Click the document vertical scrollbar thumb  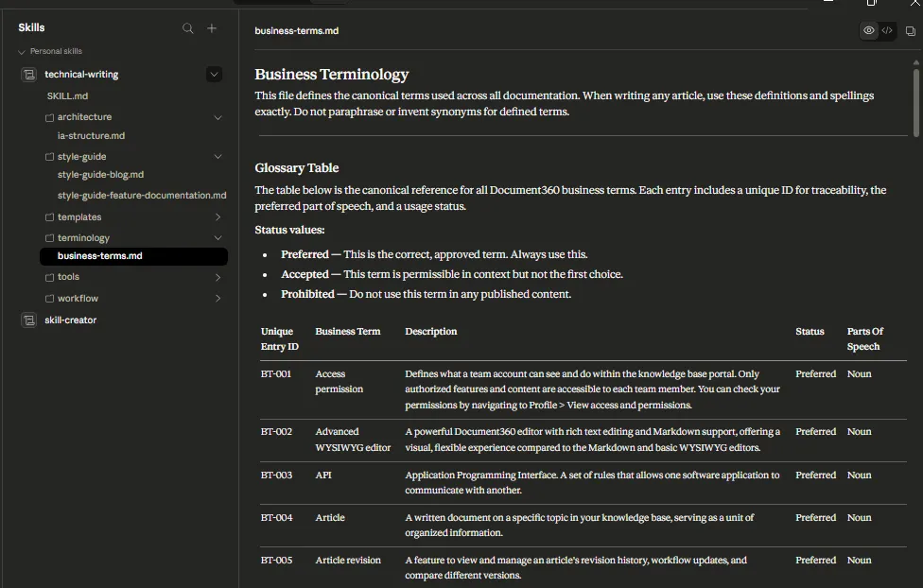coord(916,99)
